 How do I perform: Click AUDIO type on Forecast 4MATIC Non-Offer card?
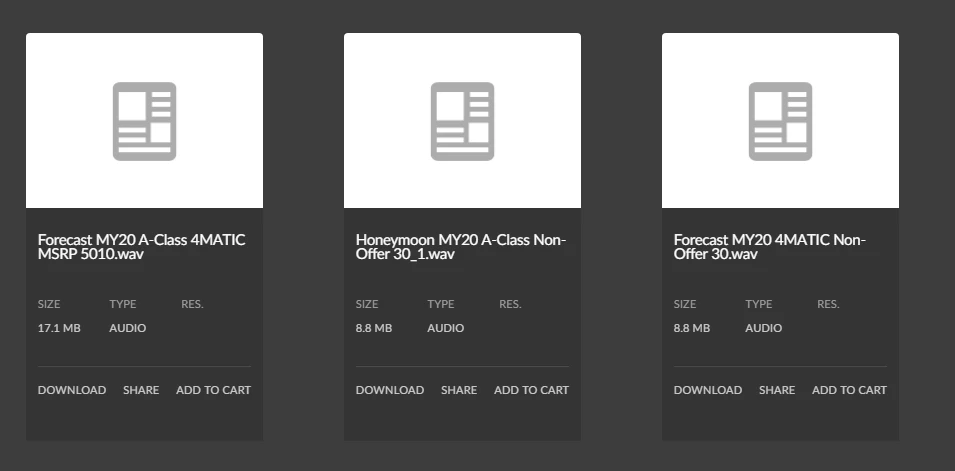point(764,328)
